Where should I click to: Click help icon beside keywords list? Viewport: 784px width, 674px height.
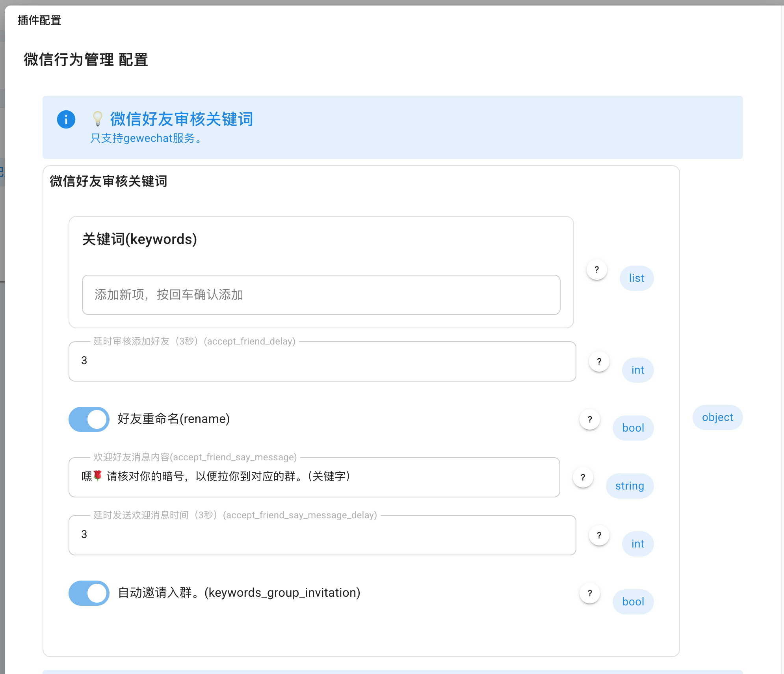click(x=596, y=270)
